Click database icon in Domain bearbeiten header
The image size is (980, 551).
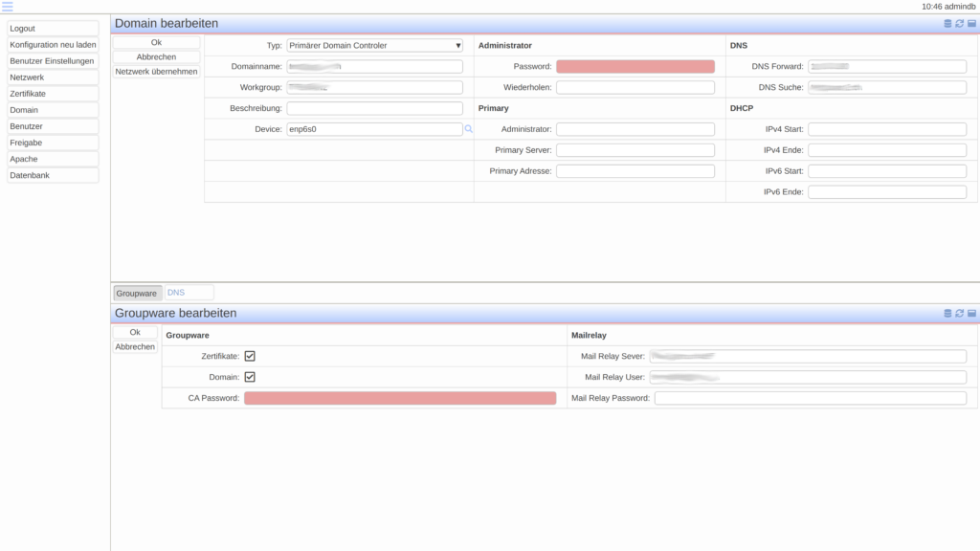(948, 23)
